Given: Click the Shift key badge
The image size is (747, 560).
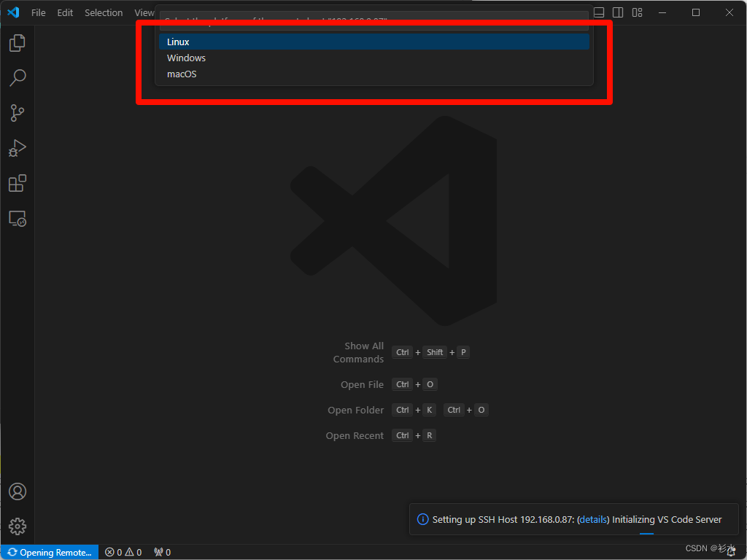Looking at the screenshot, I should [435, 352].
